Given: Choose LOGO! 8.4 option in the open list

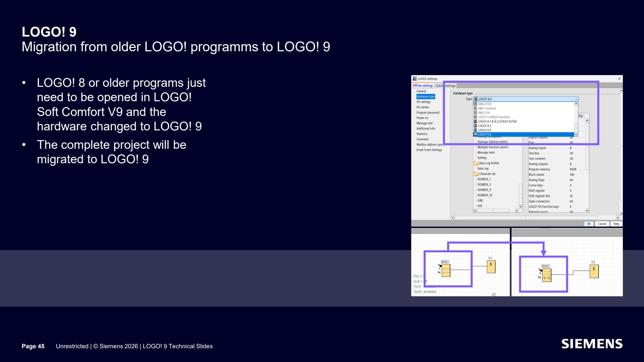Looking at the screenshot, I should point(524,130).
